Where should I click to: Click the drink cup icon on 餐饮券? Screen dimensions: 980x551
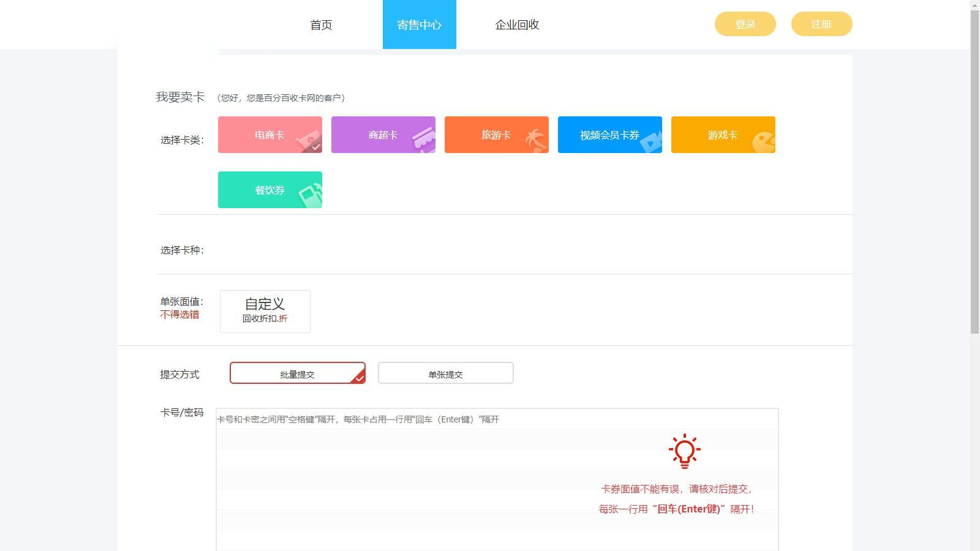coord(310,196)
